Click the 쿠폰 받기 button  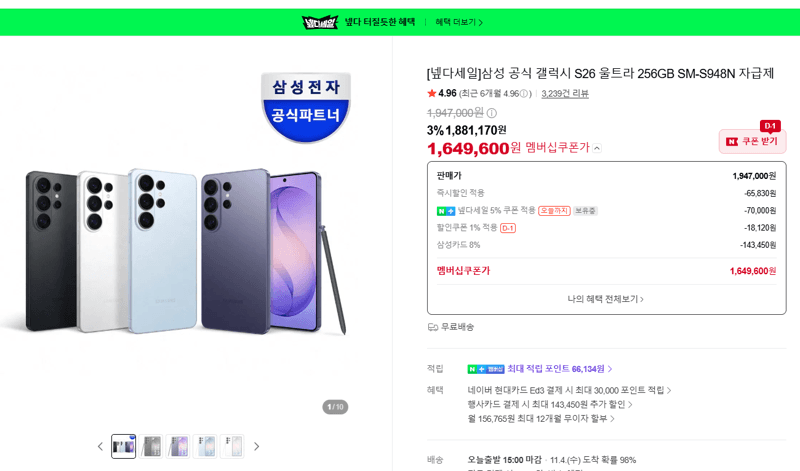pyautogui.click(x=752, y=141)
